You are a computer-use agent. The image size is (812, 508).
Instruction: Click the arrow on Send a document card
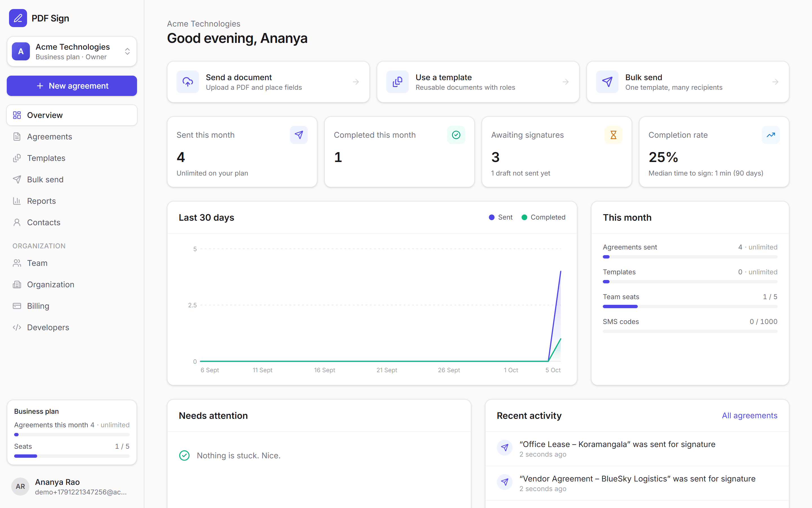click(356, 82)
